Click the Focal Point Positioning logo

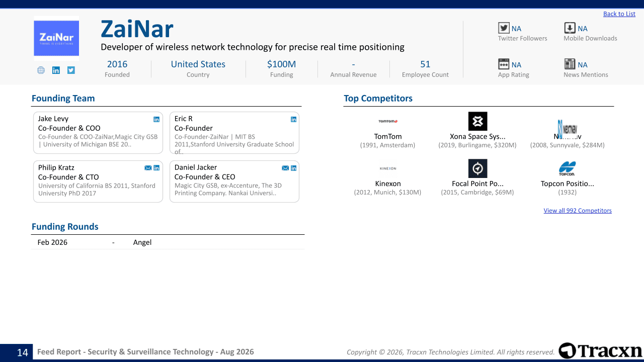478,168
